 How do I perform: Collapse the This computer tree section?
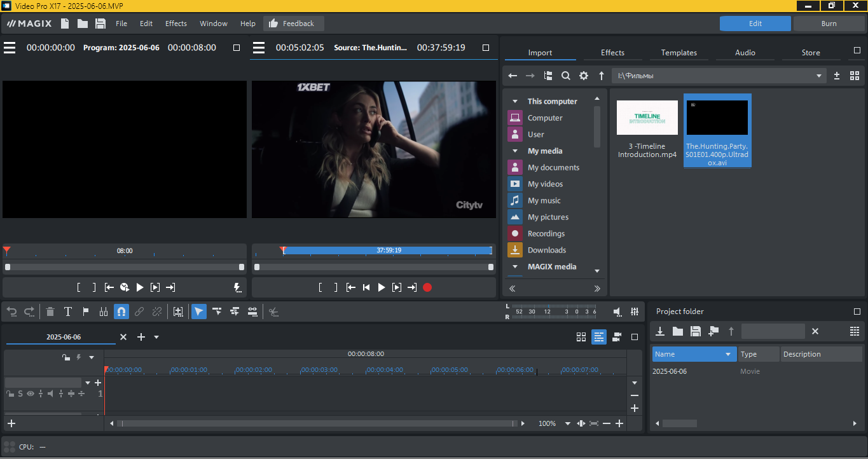coord(515,101)
